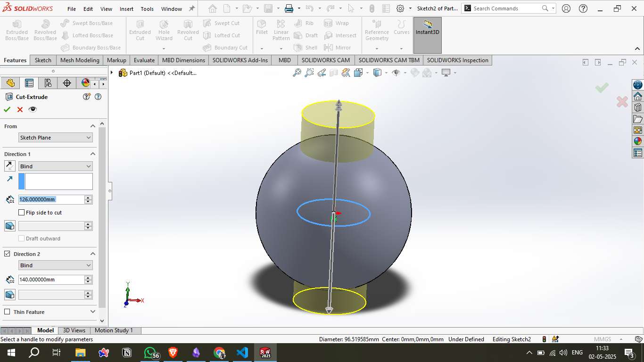This screenshot has width=644, height=362.
Task: Toggle the detailed preview eye icon
Action: point(33,109)
